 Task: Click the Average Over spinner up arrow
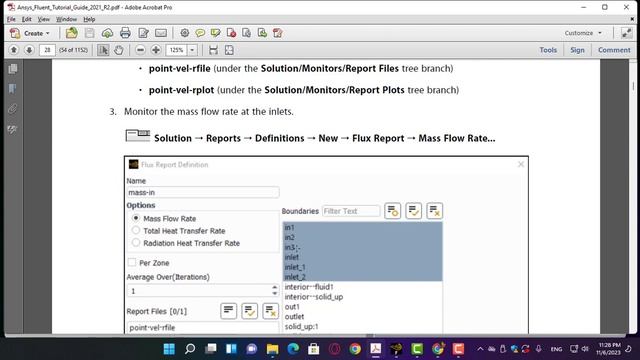pos(275,288)
